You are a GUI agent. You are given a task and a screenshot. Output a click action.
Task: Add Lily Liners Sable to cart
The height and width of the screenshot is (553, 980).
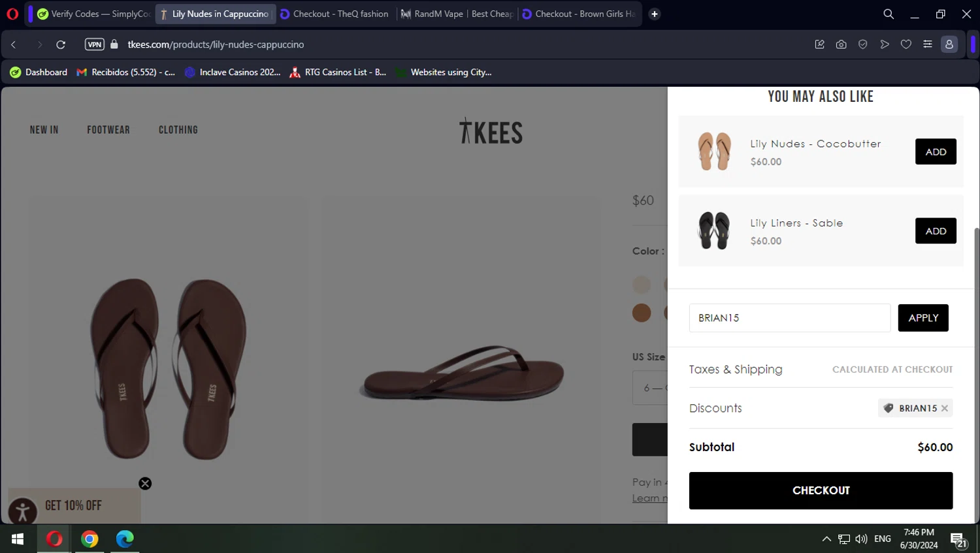tap(936, 231)
